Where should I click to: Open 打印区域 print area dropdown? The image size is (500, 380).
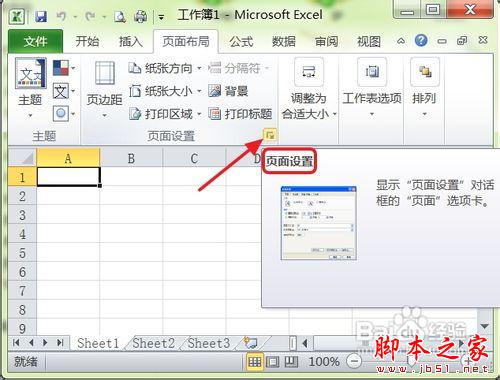[x=165, y=114]
